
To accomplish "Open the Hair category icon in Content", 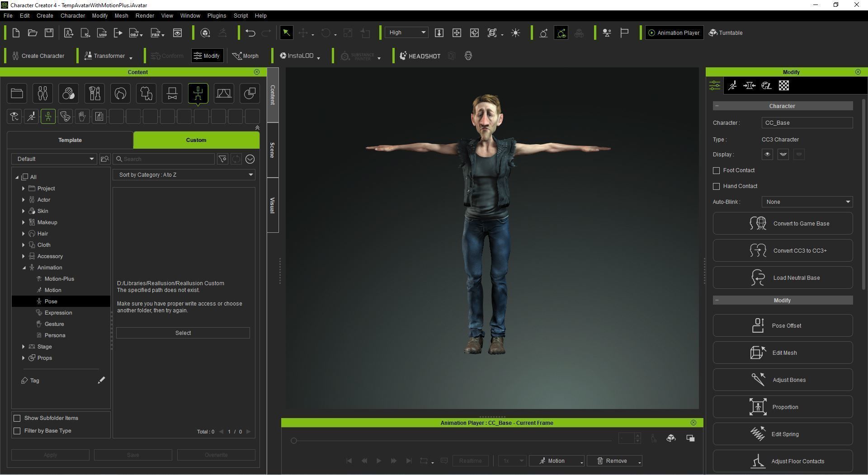I will [x=120, y=94].
